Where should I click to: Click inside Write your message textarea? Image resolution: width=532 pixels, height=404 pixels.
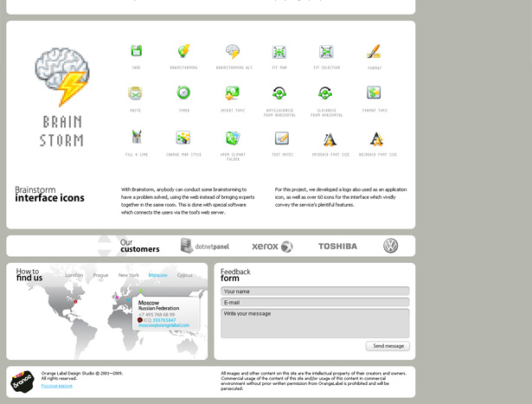pyautogui.click(x=315, y=324)
